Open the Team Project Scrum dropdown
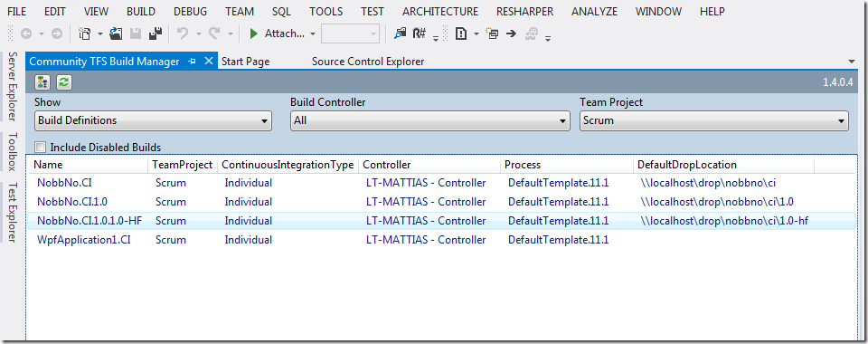The height and width of the screenshot is (344, 868). coord(714,120)
